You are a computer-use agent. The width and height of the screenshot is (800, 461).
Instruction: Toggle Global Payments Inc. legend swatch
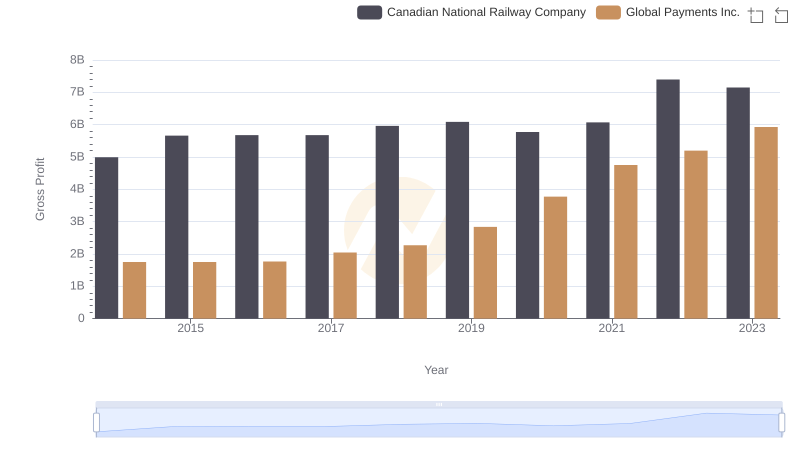(608, 12)
